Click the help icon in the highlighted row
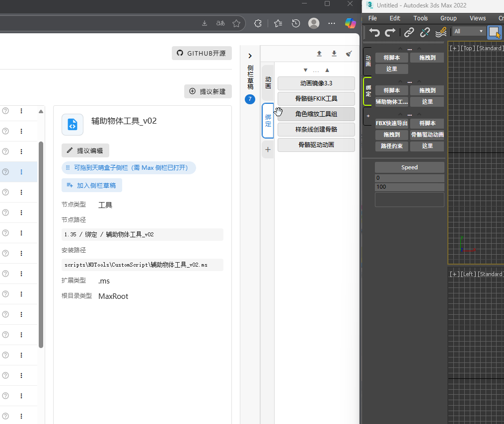Viewport: 504px width, 424px height. (5, 172)
